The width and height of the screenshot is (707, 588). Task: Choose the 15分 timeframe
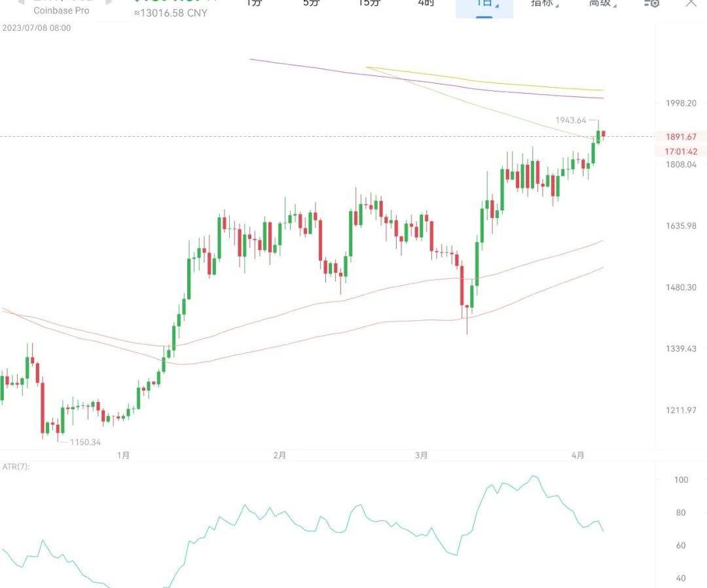point(369,3)
